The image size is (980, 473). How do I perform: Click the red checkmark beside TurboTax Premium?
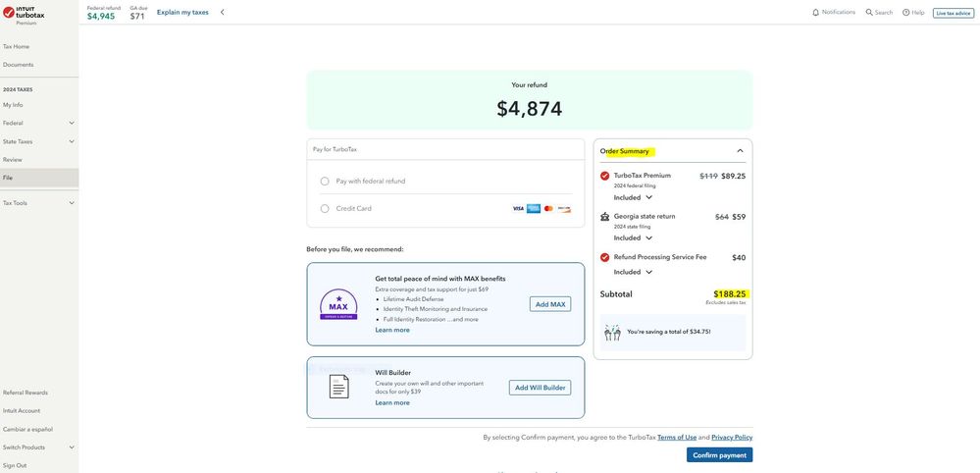(604, 177)
